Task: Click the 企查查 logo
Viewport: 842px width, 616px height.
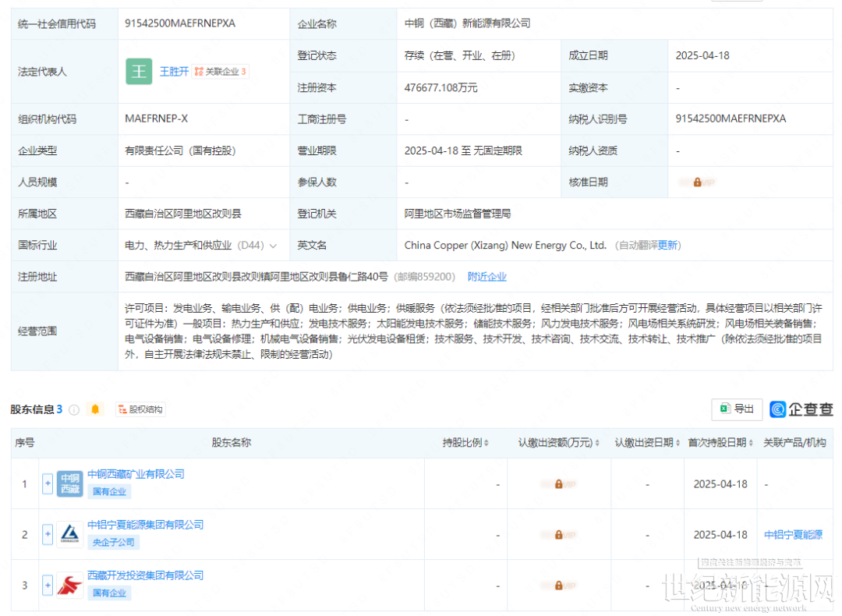Action: click(801, 409)
